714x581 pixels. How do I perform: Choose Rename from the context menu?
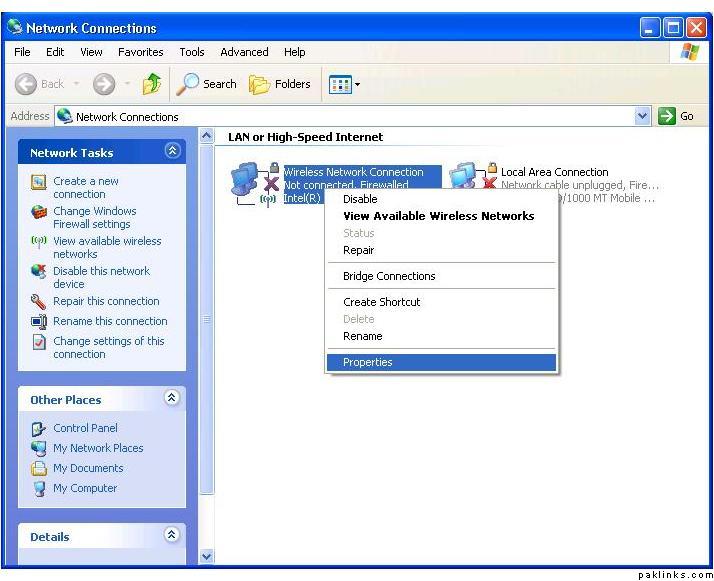pos(441,336)
